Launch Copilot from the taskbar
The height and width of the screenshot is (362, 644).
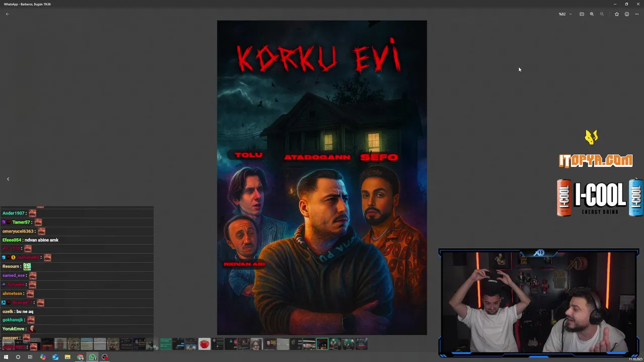tap(43, 357)
